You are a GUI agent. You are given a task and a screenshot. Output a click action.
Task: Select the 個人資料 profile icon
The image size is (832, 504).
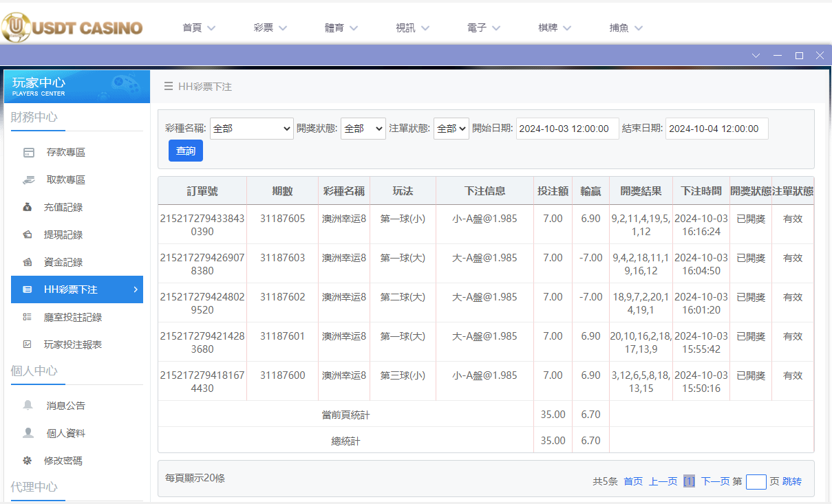click(28, 432)
